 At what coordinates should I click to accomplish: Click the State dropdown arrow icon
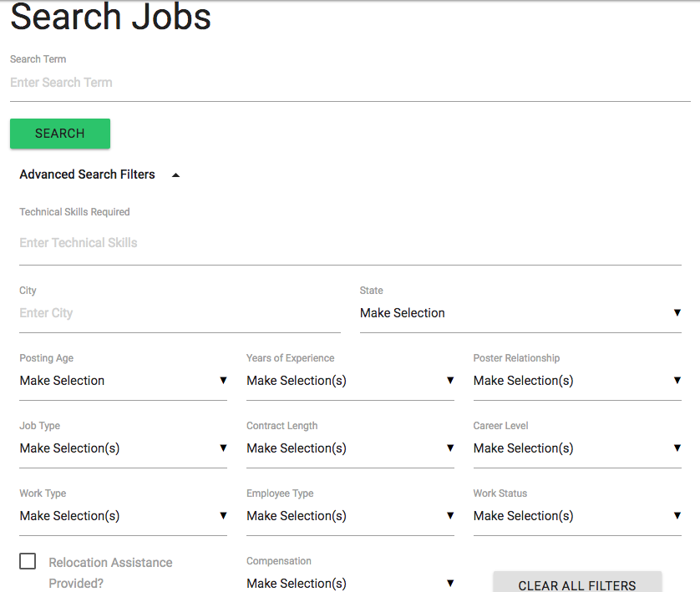[x=677, y=313]
